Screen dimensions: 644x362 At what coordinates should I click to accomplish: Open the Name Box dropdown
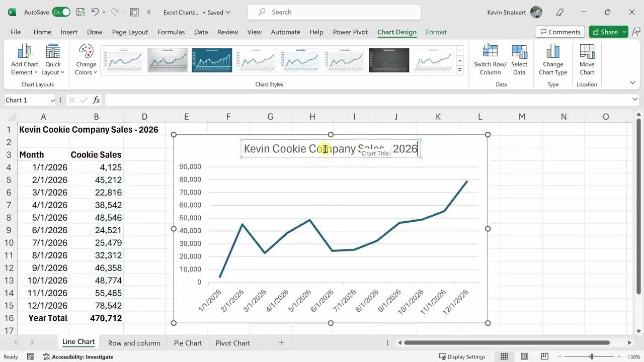click(52, 100)
